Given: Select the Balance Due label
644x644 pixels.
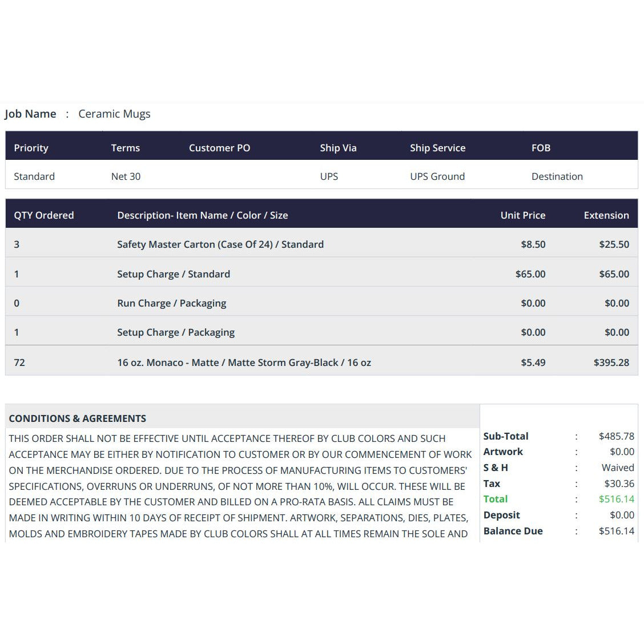Looking at the screenshot, I should click(x=513, y=531).
